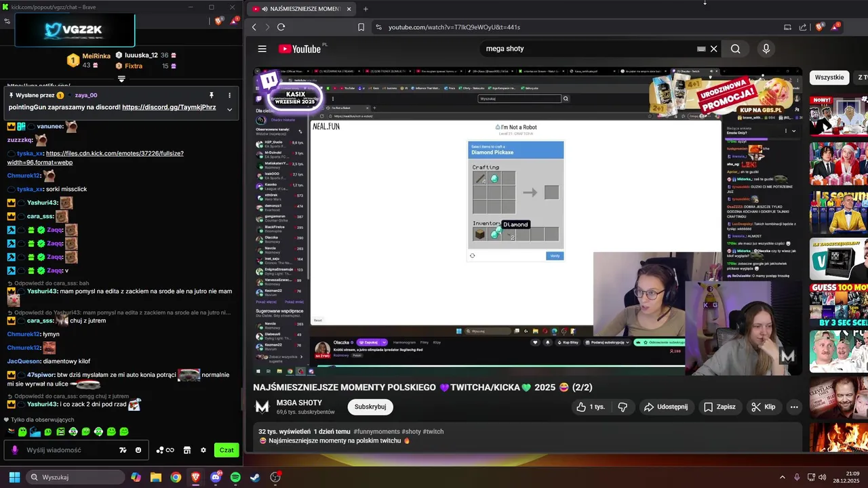The image size is (868, 488).
Task: Open Kick chat settings gear
Action: coord(203,450)
